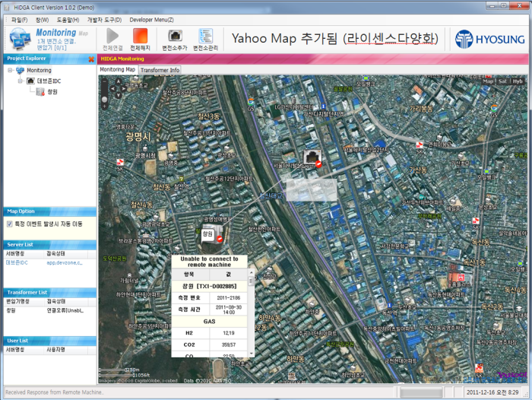Open the Developer Menu(Z) menu
532x400 pixels.
(151, 20)
